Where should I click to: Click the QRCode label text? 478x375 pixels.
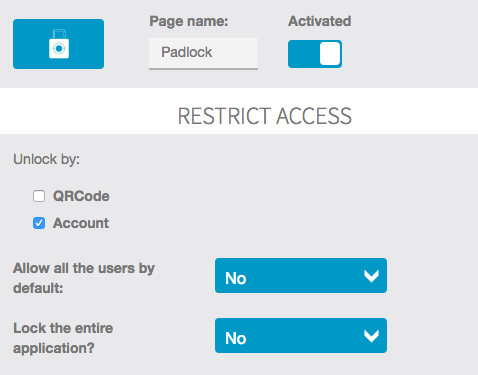click(x=81, y=196)
